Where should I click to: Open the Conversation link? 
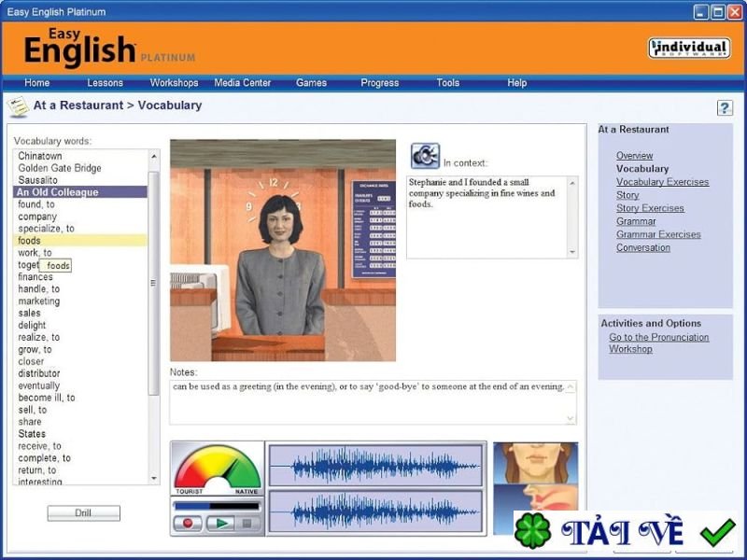coord(643,247)
